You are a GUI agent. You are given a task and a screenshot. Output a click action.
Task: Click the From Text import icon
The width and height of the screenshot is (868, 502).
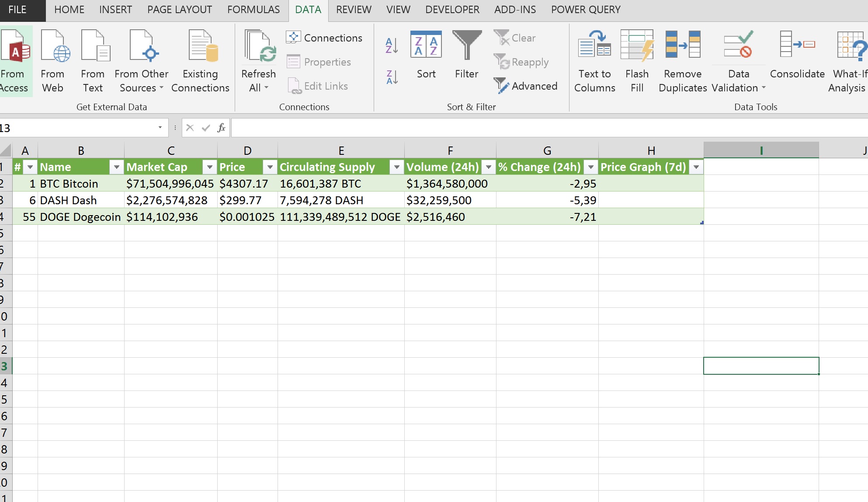point(95,46)
